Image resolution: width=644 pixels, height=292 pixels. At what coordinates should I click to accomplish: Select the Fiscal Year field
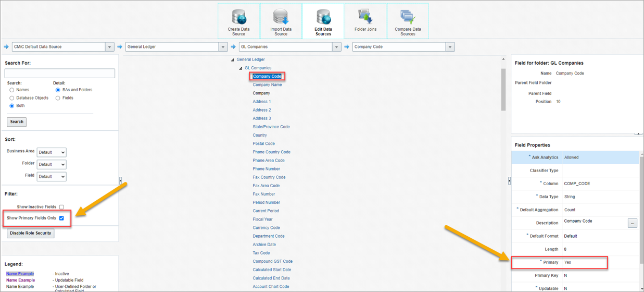click(x=263, y=219)
